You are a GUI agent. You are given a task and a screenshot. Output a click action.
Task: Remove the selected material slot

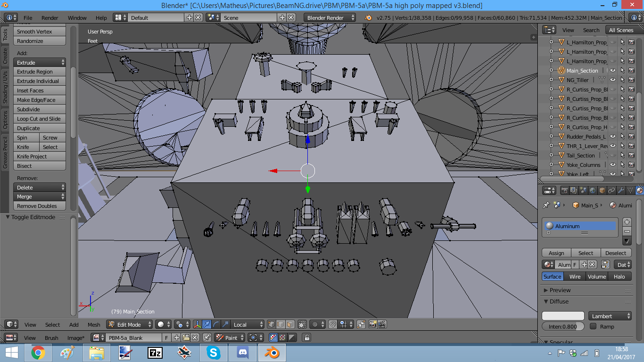[x=627, y=231]
